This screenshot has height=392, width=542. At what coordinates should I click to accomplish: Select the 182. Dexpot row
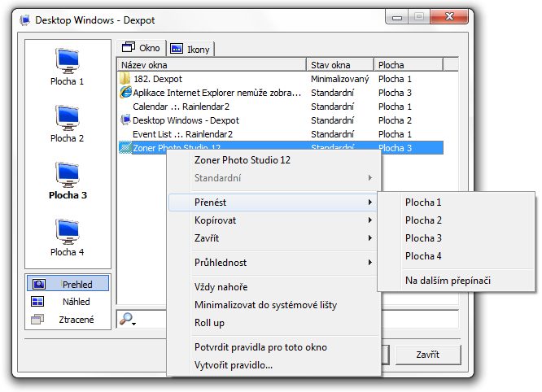coord(281,79)
